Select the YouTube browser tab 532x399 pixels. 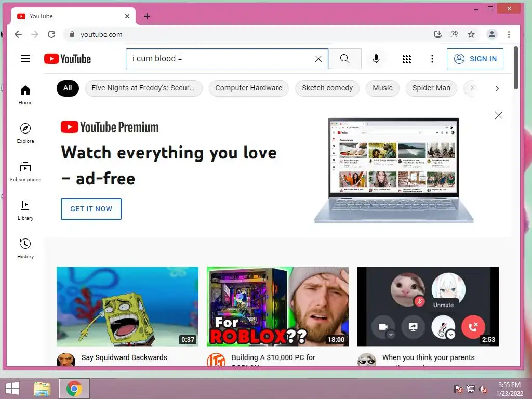click(73, 16)
